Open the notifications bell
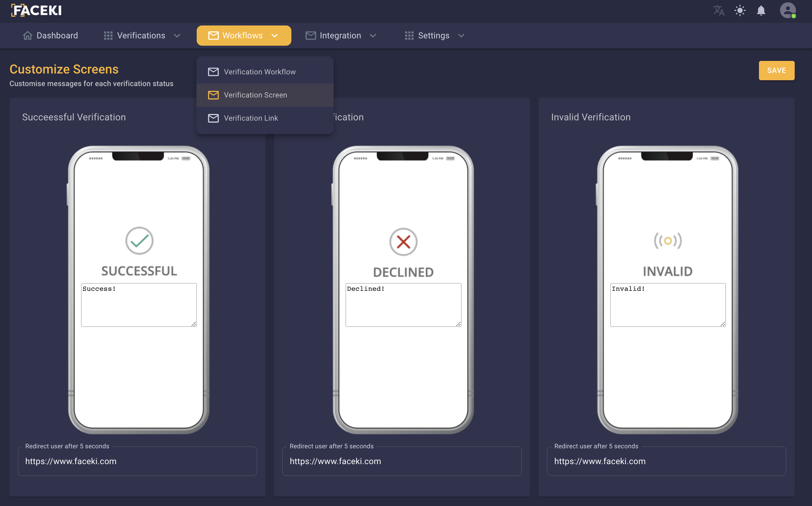 click(761, 10)
